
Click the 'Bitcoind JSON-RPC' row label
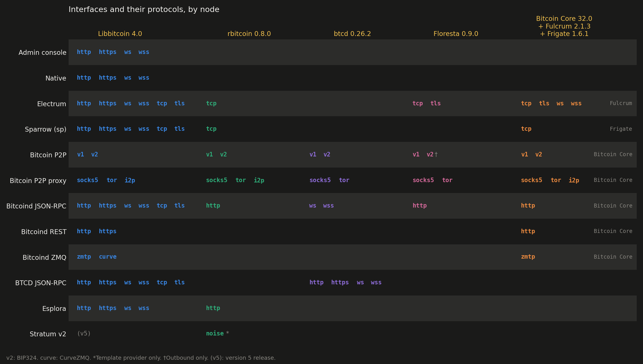(36, 206)
